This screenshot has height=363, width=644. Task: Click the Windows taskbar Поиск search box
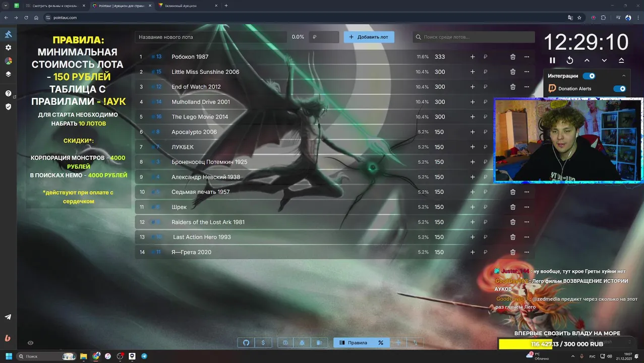pos(46,356)
